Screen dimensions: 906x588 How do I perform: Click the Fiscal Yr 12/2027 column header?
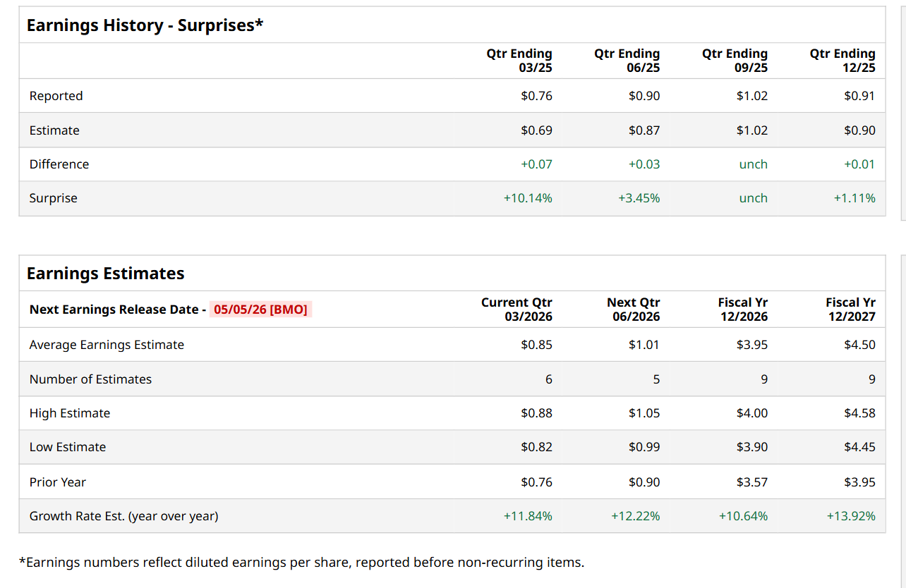[850, 310]
